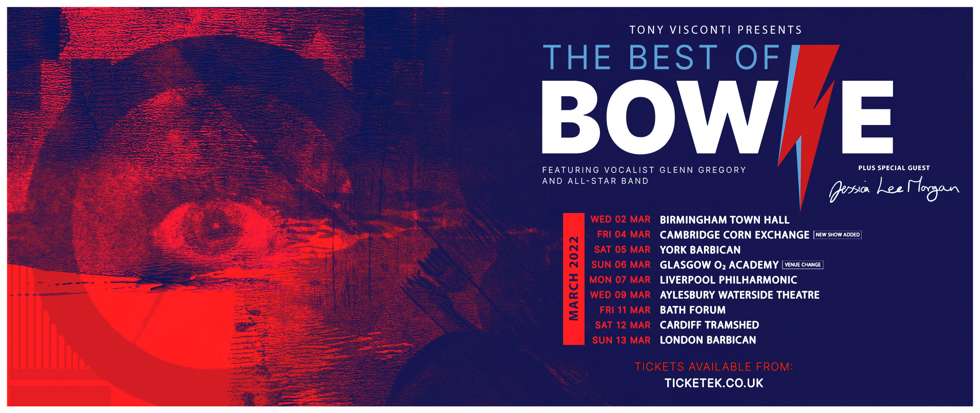Viewport: 980px width, 413px height.
Task: Select Aylesbury Waterside Theatre show
Action: [x=705, y=295]
